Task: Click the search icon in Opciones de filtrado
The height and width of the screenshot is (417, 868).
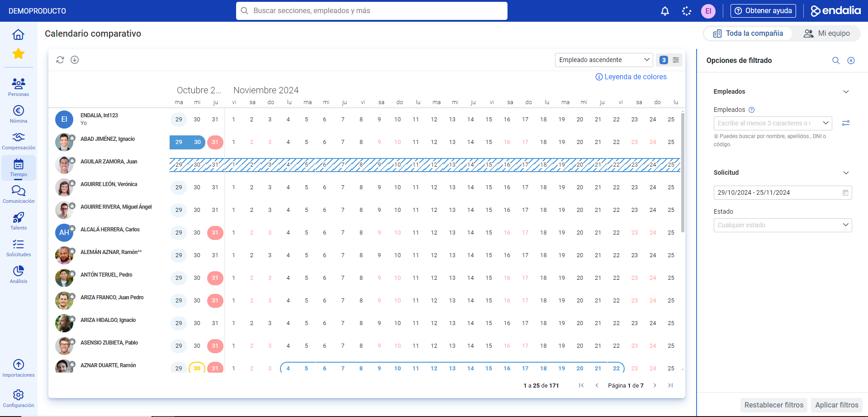Action: (836, 61)
